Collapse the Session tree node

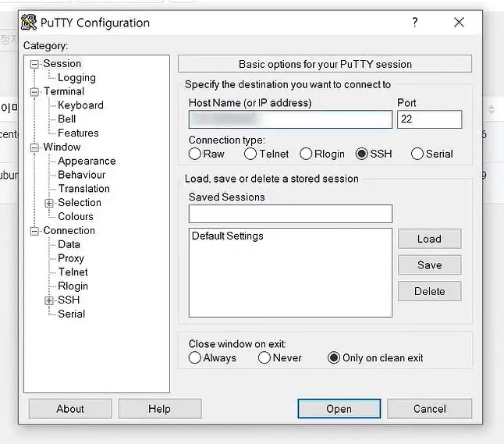[x=34, y=64]
